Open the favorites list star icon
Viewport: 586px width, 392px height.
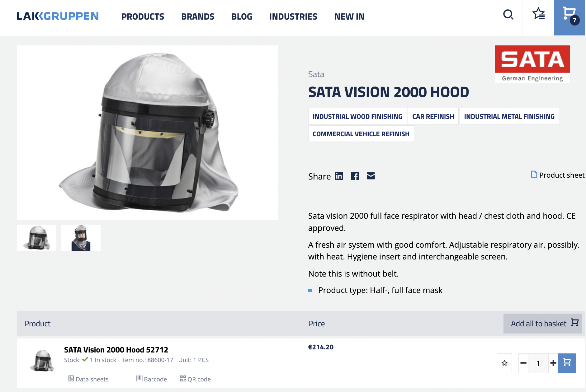pos(538,14)
